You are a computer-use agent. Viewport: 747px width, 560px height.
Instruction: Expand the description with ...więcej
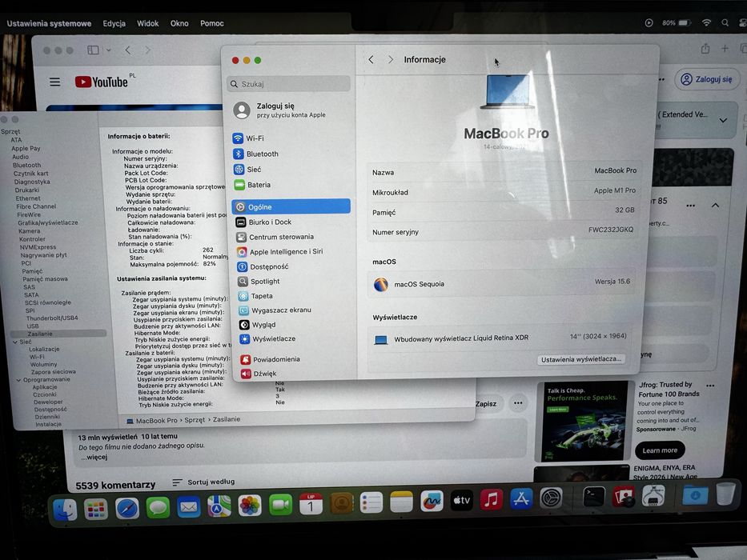click(94, 457)
